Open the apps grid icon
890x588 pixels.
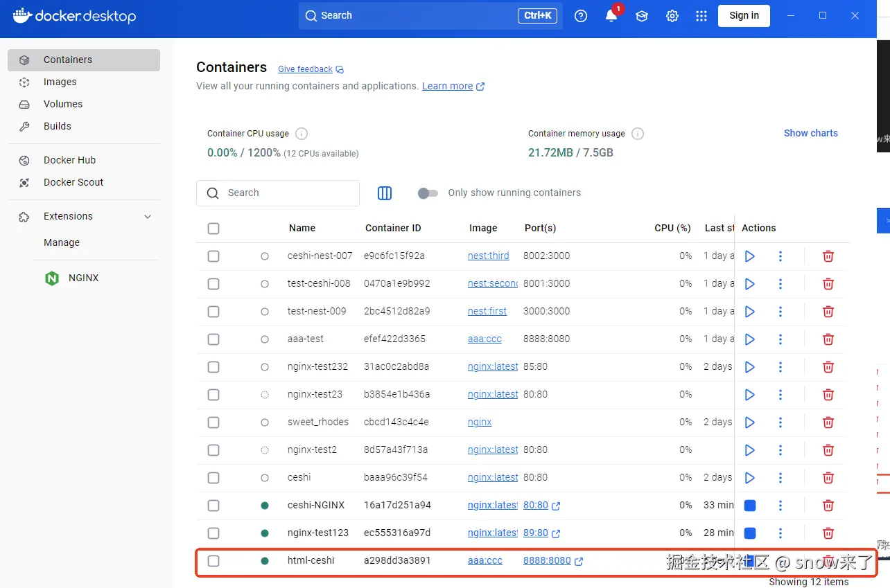(701, 16)
